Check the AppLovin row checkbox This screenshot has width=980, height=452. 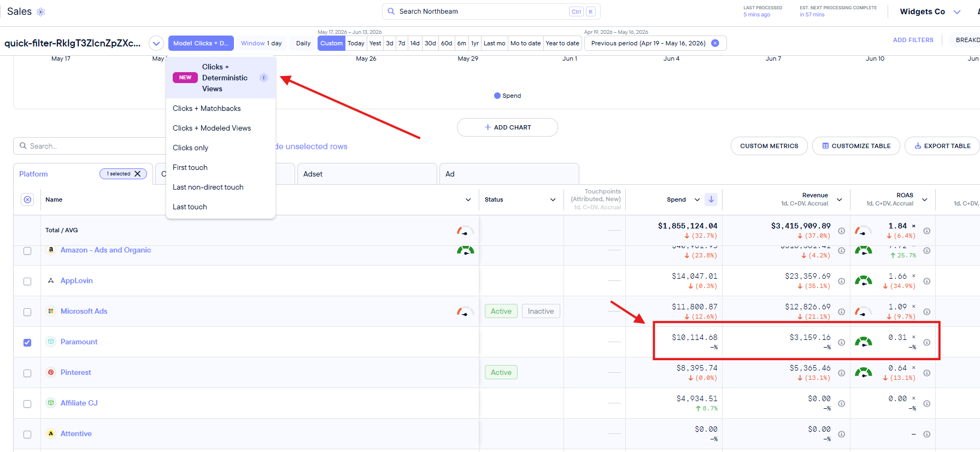[27, 281]
